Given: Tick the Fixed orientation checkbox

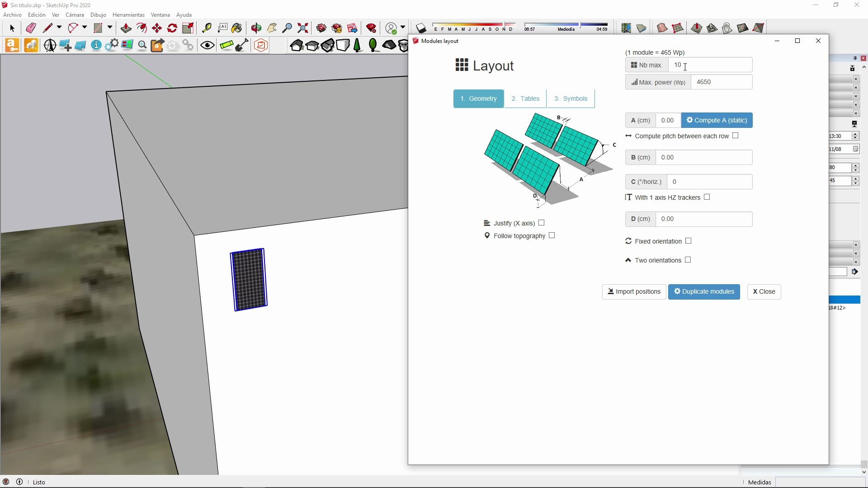Looking at the screenshot, I should 688,241.
